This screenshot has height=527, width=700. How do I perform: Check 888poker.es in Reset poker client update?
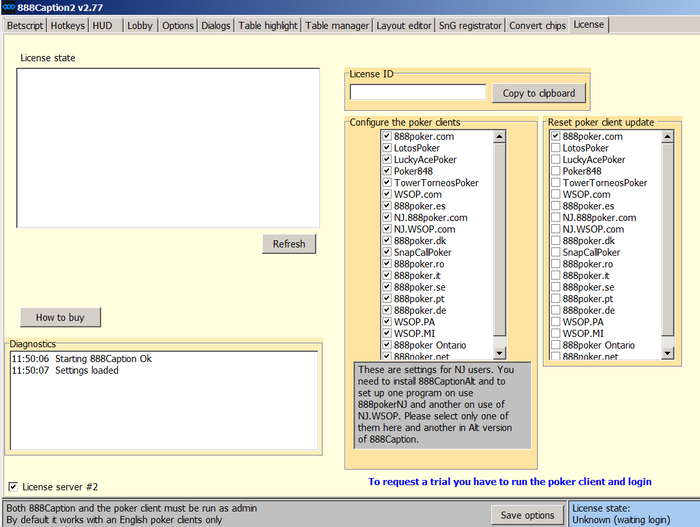(x=556, y=205)
